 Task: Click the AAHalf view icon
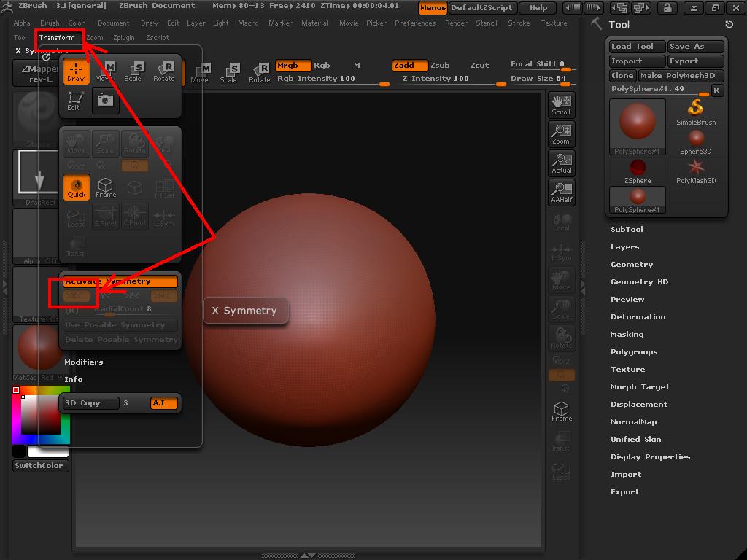click(561, 192)
